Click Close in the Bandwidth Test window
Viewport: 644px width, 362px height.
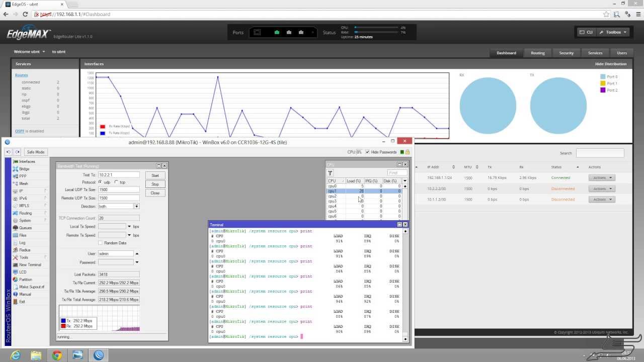pyautogui.click(x=155, y=193)
